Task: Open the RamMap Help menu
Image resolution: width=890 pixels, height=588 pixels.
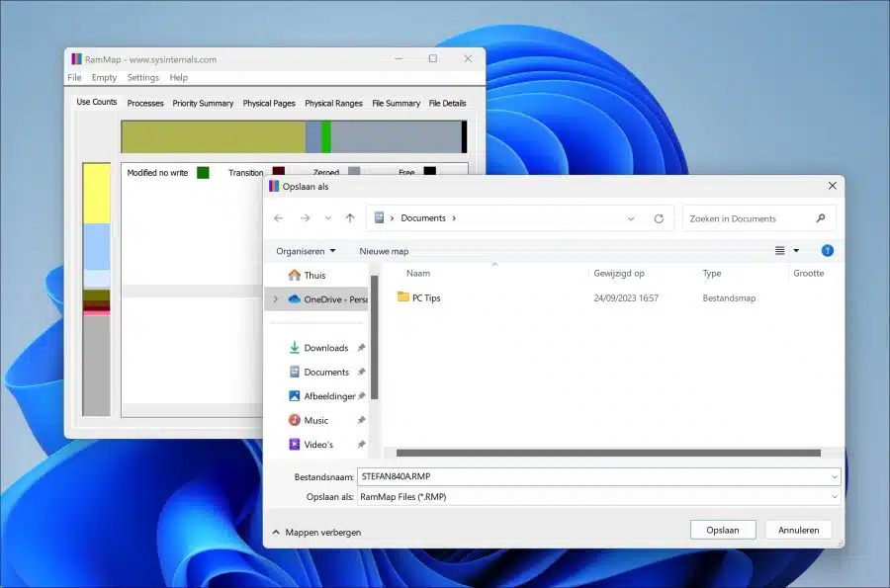Action: (x=178, y=78)
